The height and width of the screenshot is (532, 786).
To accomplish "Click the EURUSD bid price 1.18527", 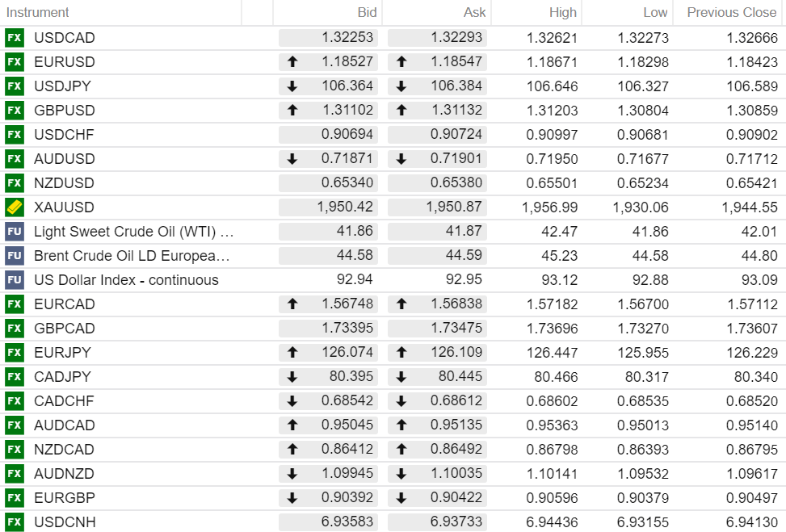I will point(347,62).
